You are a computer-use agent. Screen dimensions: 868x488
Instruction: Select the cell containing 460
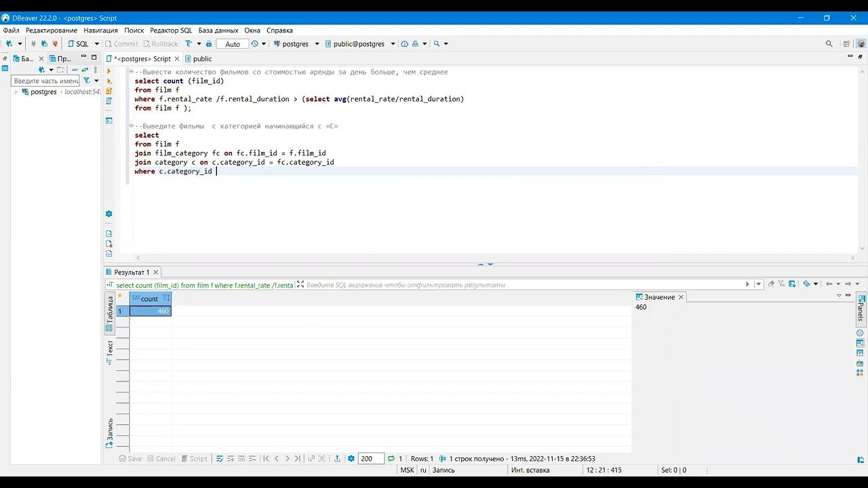(x=151, y=311)
